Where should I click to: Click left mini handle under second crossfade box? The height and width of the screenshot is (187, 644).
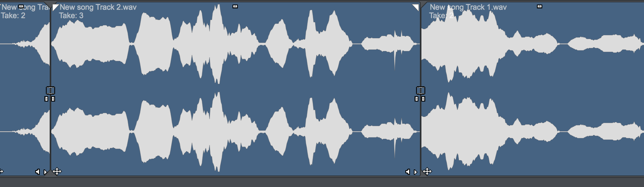(417, 99)
